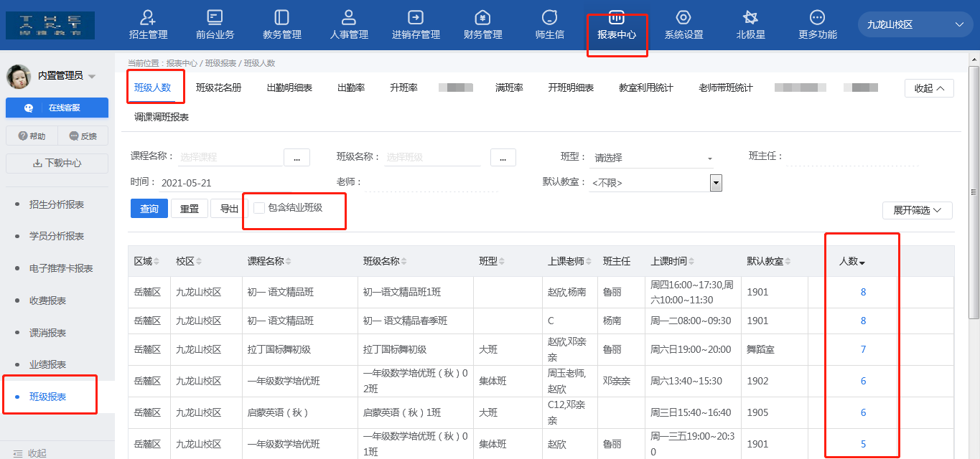
Task: Open 班型 请选择 dropdown
Action: (650, 158)
